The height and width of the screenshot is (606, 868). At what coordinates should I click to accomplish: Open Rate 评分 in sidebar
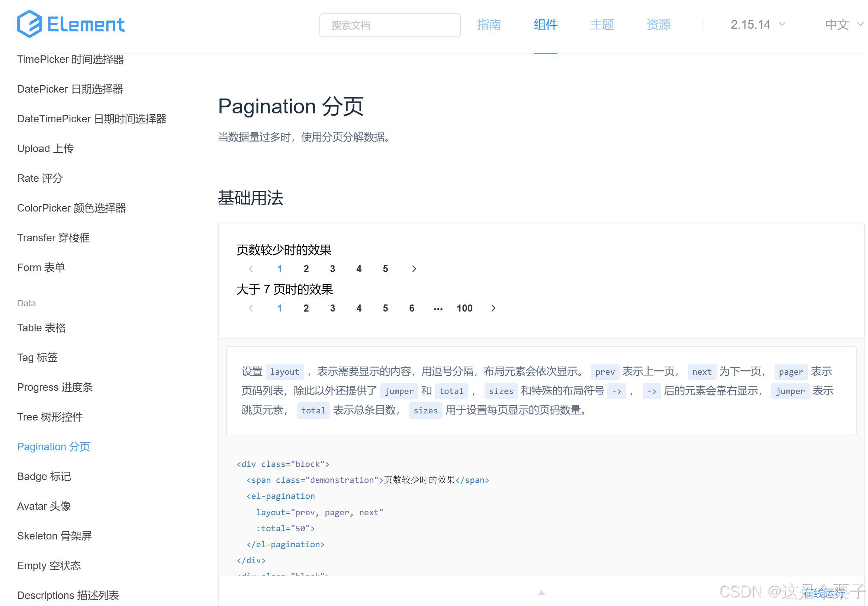point(40,178)
